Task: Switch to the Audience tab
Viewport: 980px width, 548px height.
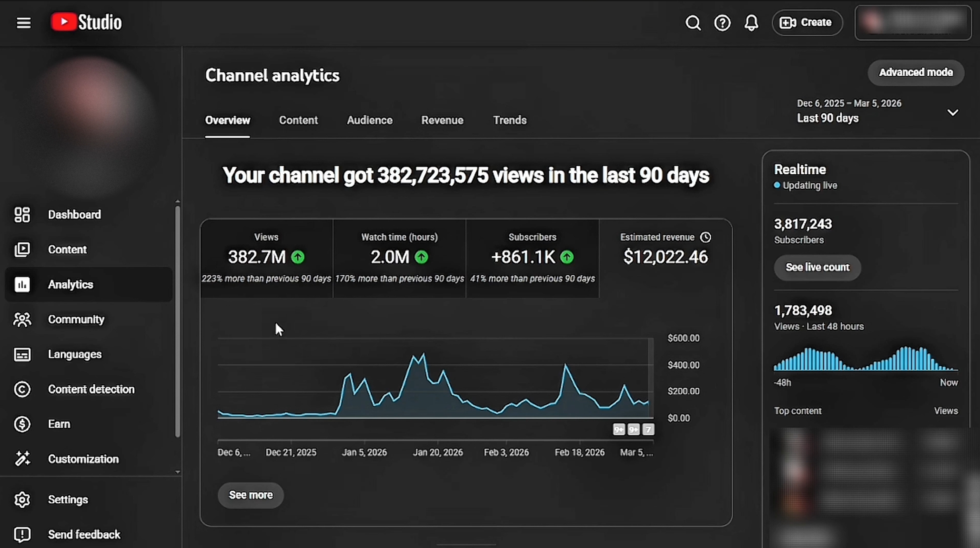Action: pyautogui.click(x=370, y=120)
